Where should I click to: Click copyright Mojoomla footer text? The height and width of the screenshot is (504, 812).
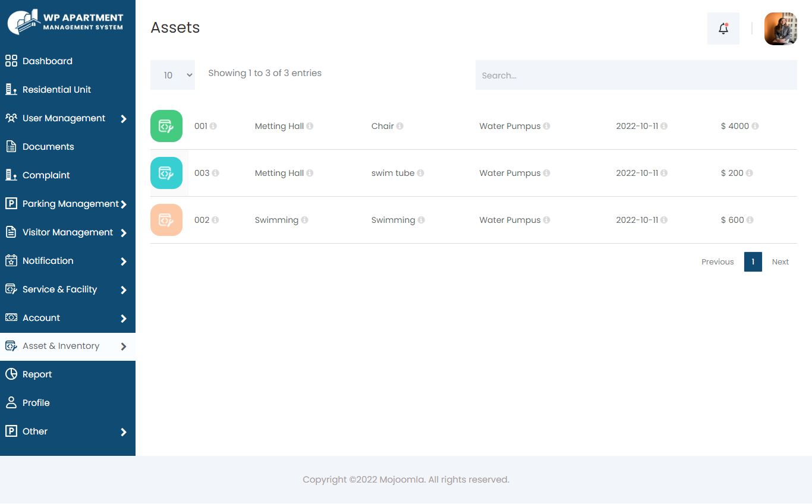pyautogui.click(x=406, y=480)
